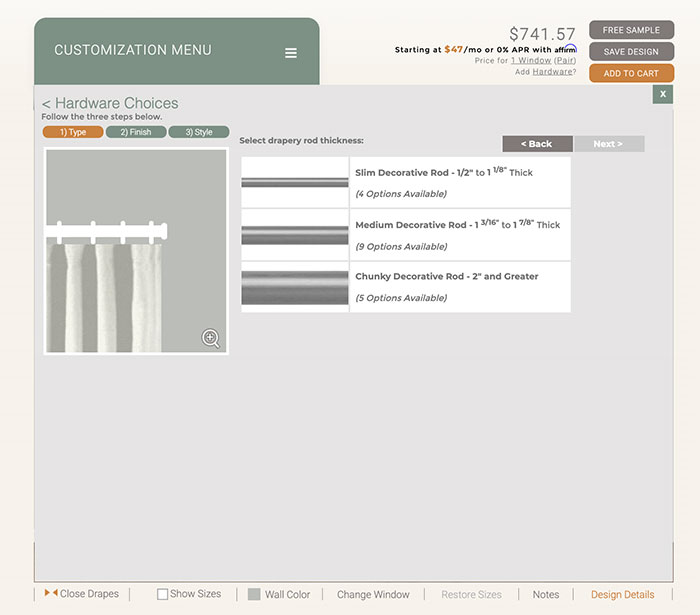Close the Hardware Choices panel with X
Screen dimensions: 700x615
[662, 94]
